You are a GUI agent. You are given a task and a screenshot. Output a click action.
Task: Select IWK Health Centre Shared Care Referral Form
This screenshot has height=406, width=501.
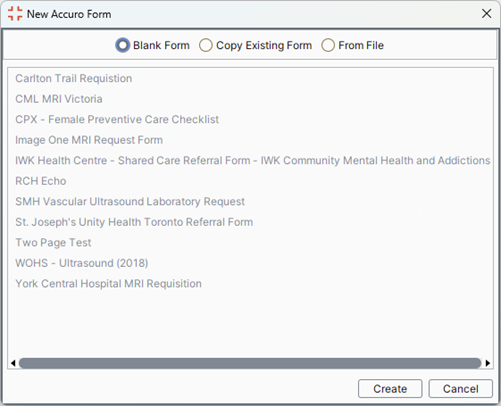click(x=253, y=160)
